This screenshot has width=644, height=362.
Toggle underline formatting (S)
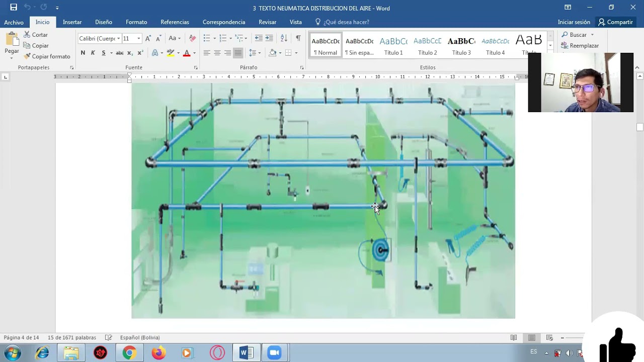pos(104,53)
